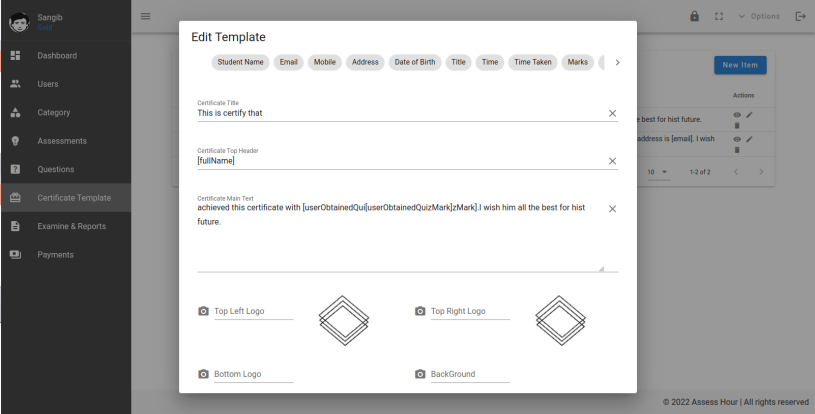
Task: Click the camera icon beside BackGround
Action: point(420,374)
